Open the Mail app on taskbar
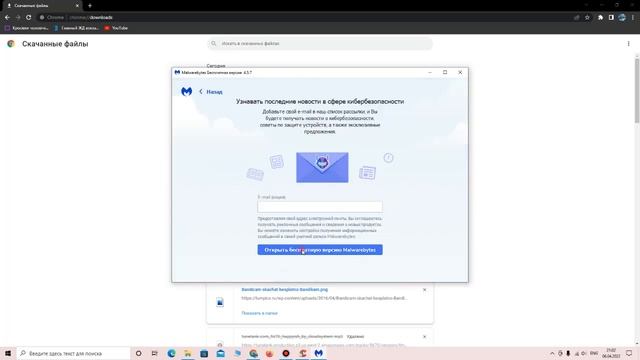Image resolution: width=640 pixels, height=360 pixels. (220, 353)
